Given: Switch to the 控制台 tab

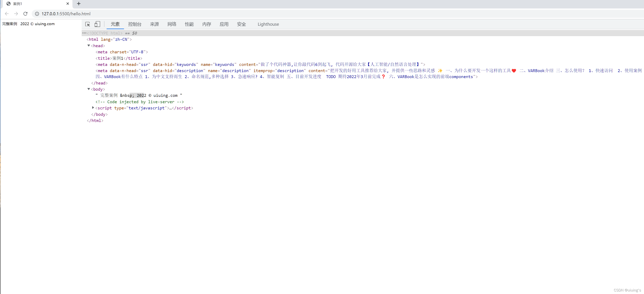Looking at the screenshot, I should [135, 24].
